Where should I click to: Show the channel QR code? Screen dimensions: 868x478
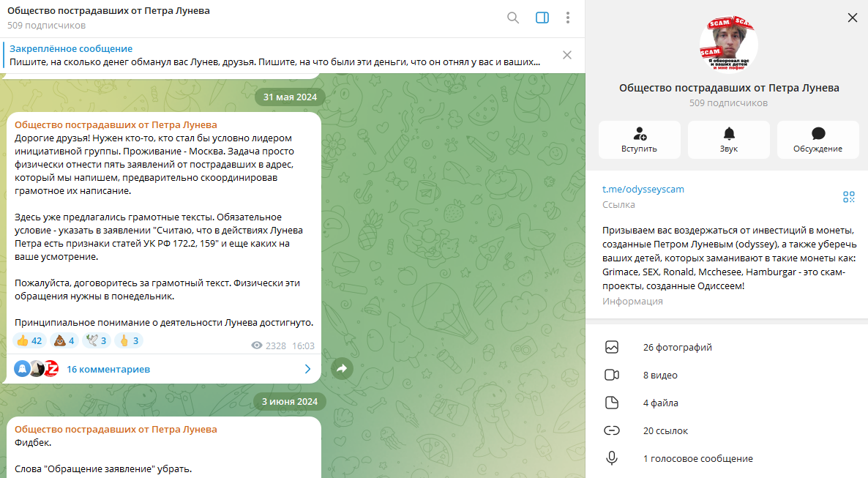[849, 197]
